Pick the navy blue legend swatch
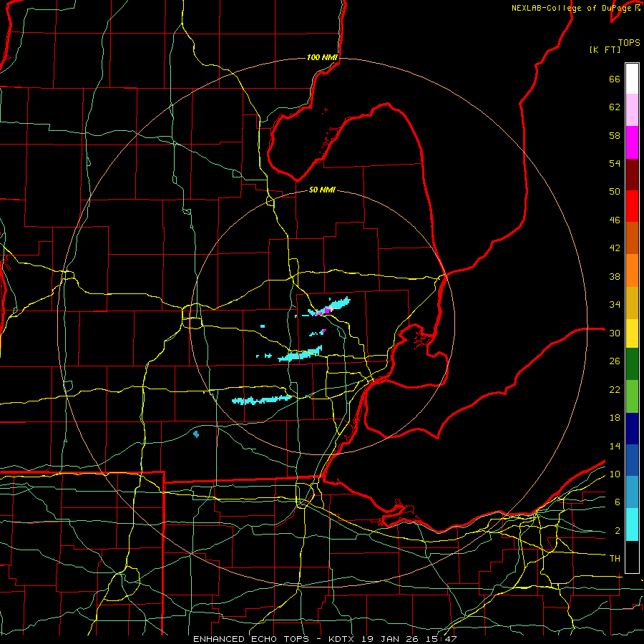 pyautogui.click(x=632, y=429)
